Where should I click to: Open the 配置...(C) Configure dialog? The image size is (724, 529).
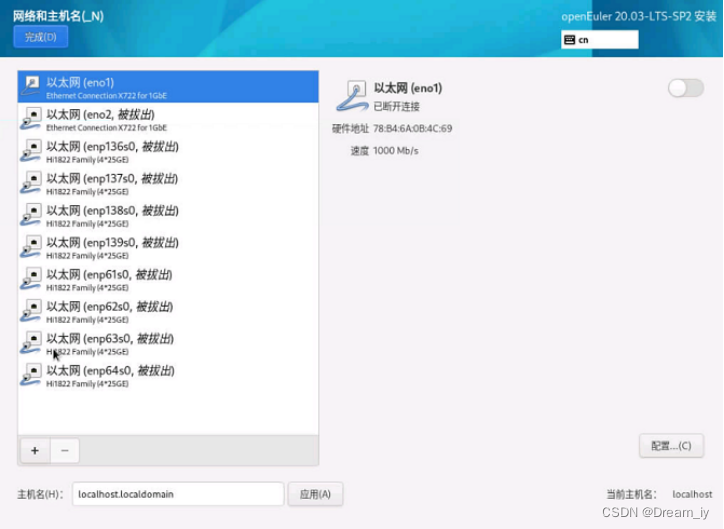671,446
